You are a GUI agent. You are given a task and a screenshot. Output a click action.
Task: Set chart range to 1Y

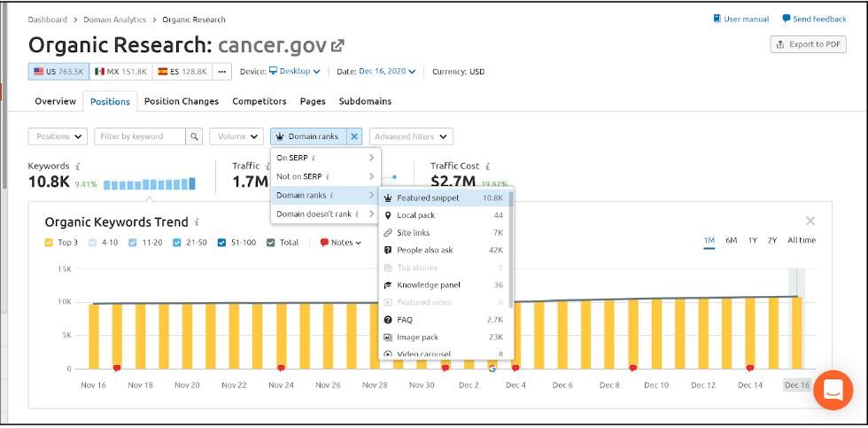(x=753, y=240)
